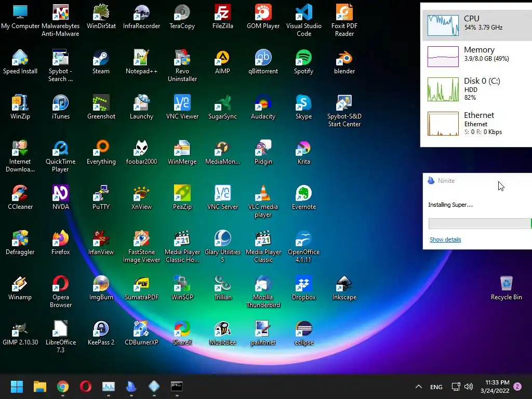The image size is (532, 399).
Task: Click the MusicBee desktop shortcut
Action: coord(222,333)
